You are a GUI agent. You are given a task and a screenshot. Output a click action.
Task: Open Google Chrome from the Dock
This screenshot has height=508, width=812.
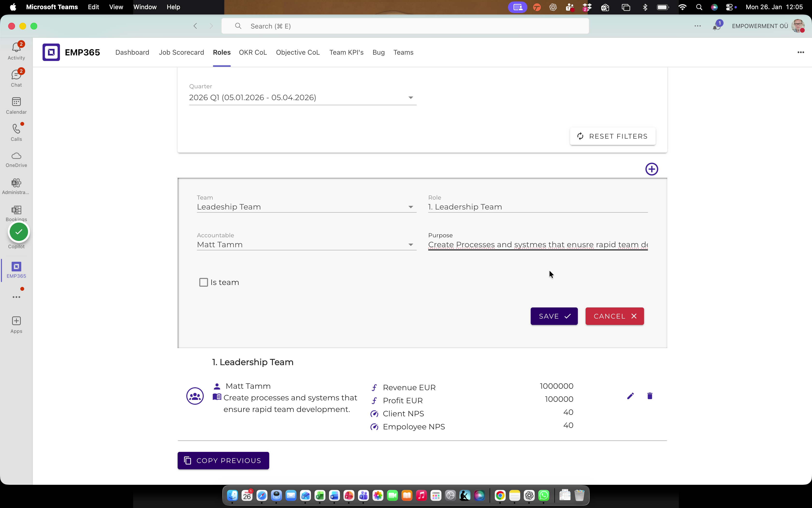click(x=500, y=495)
